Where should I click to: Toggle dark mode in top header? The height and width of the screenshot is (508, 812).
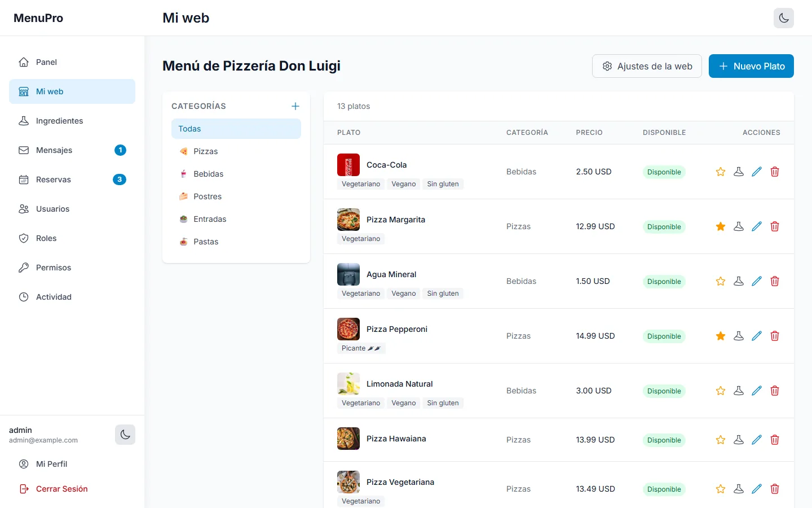(784, 18)
